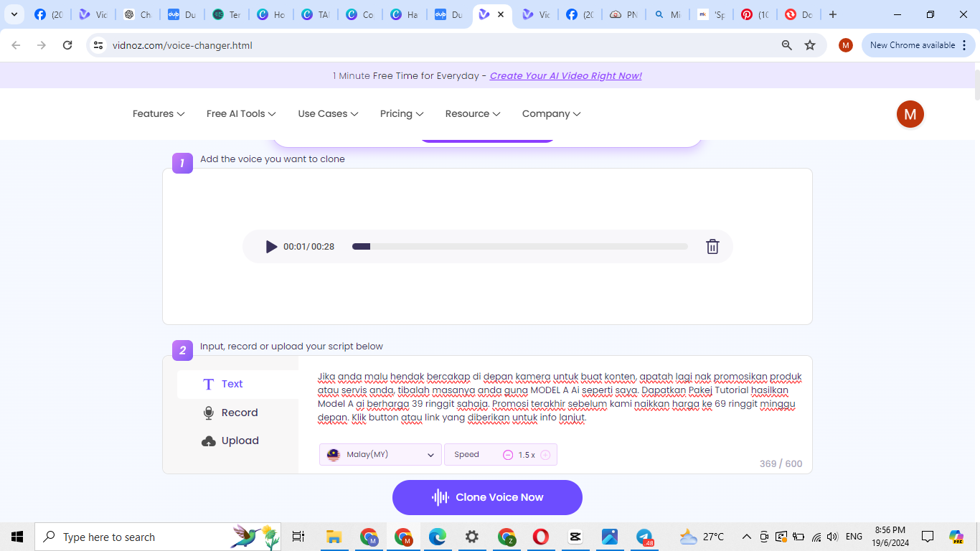Screen dimensions: 980x551
Task: Open Copilot from the taskbar corner
Action: click(x=956, y=537)
